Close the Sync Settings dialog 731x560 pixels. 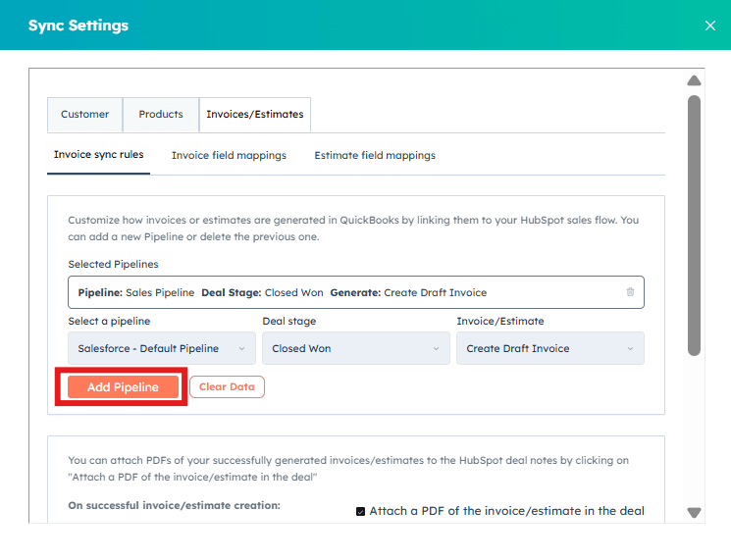coord(710,25)
